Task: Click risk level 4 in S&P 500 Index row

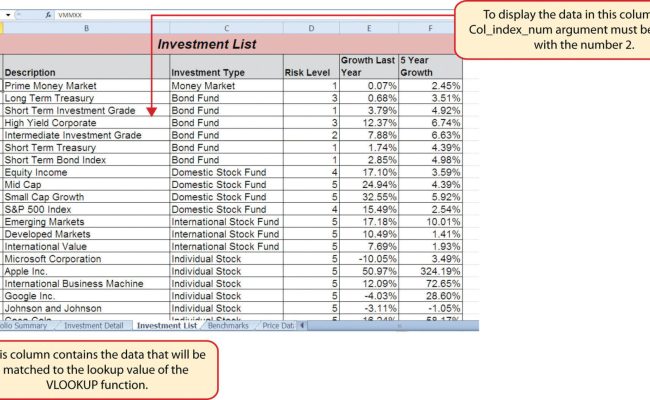Action: pos(311,209)
